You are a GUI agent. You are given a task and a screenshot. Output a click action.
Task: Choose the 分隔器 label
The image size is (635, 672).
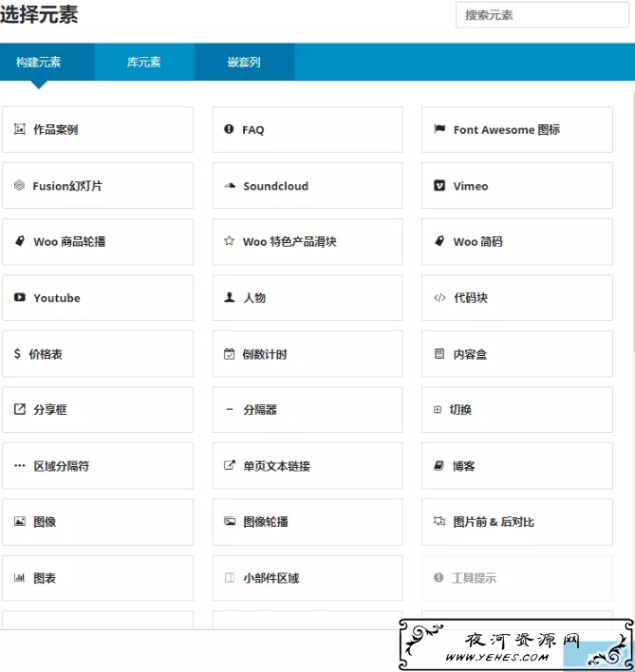260,410
